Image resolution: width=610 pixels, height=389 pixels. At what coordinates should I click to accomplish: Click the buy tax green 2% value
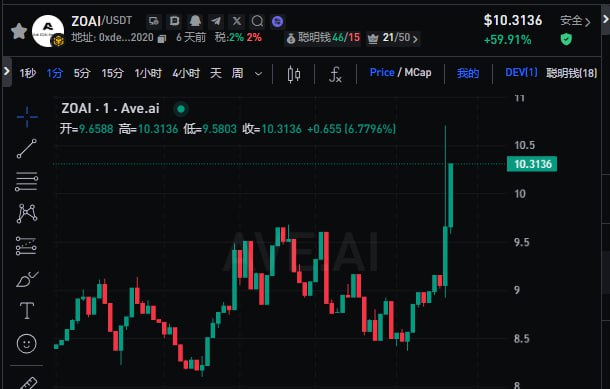(236, 38)
